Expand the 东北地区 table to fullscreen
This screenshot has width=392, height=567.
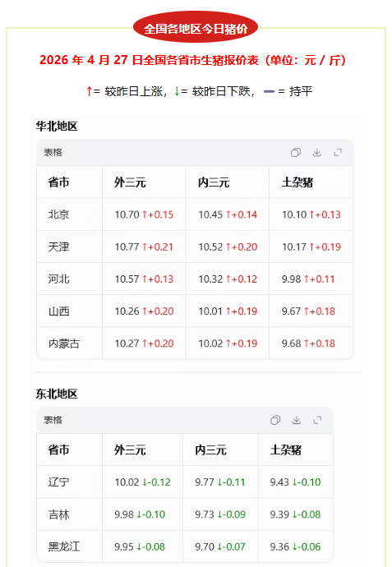(x=317, y=420)
